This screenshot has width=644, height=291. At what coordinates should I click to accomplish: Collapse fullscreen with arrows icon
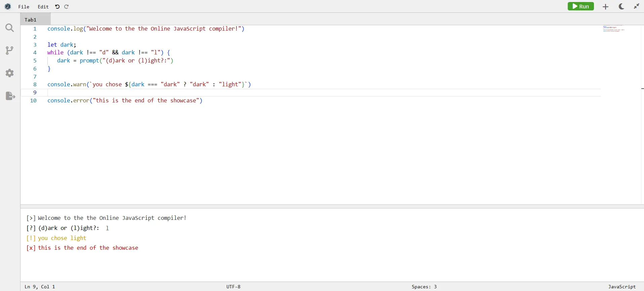click(637, 6)
